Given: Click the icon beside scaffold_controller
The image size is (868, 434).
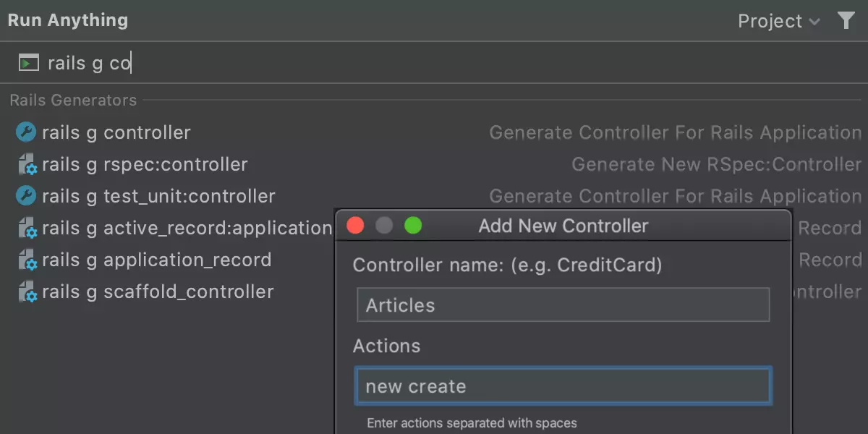Looking at the screenshot, I should [x=27, y=292].
